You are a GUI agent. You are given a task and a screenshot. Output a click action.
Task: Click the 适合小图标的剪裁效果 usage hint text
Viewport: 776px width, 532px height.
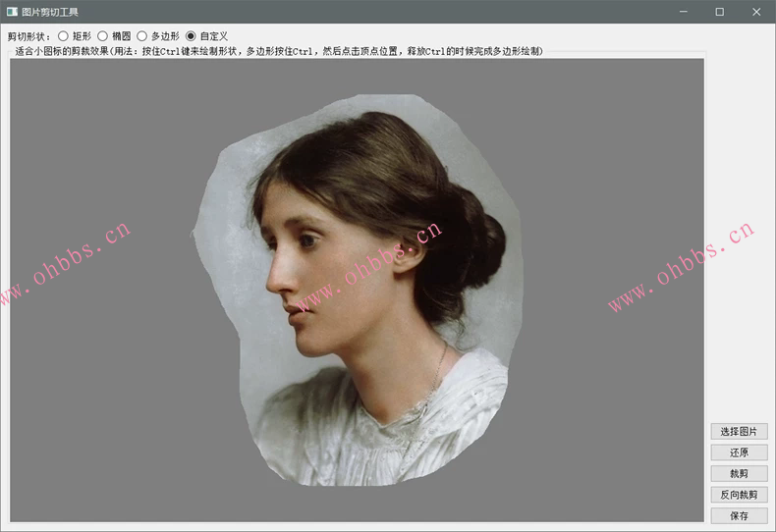pos(279,51)
